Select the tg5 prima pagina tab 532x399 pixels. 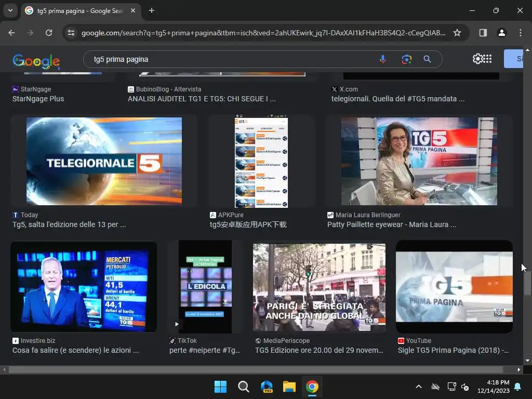coord(79,11)
